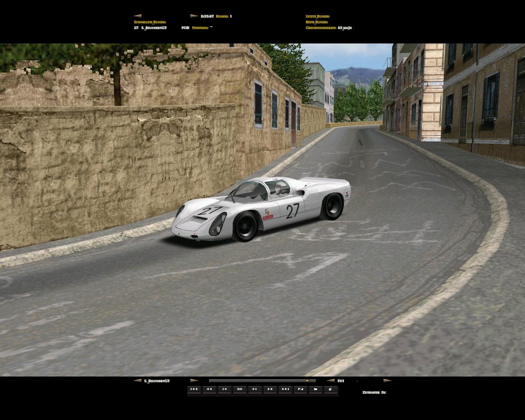The image size is (525, 420).
Task: Click the S. BeuchertGT driver name at bottom
Action: coord(157,381)
